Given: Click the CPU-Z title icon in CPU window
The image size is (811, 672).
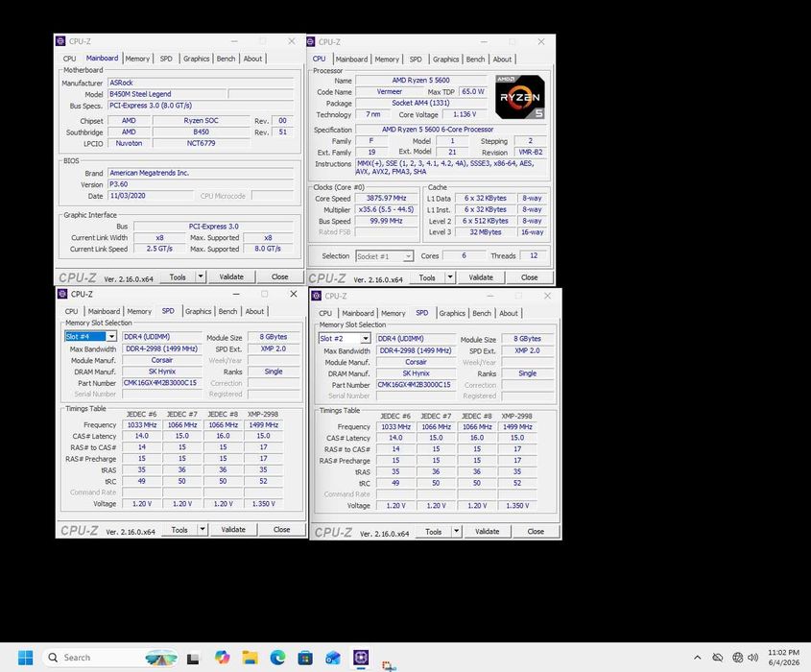Looking at the screenshot, I should pos(311,42).
